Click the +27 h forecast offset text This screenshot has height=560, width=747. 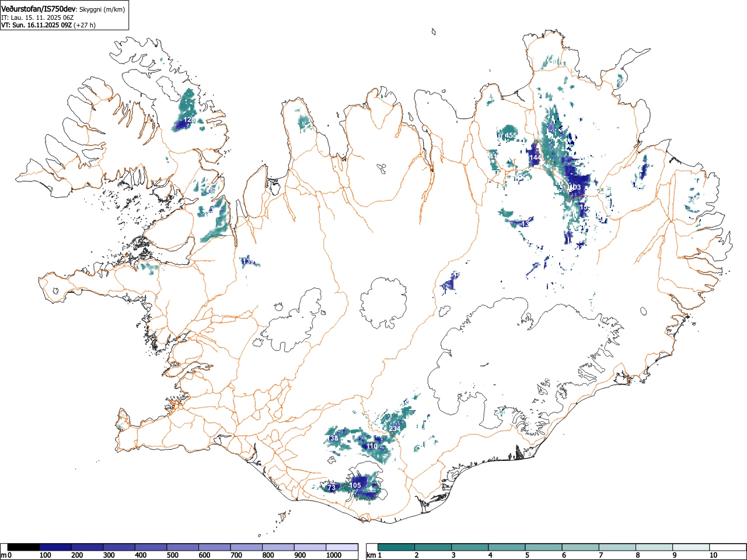coord(84,25)
